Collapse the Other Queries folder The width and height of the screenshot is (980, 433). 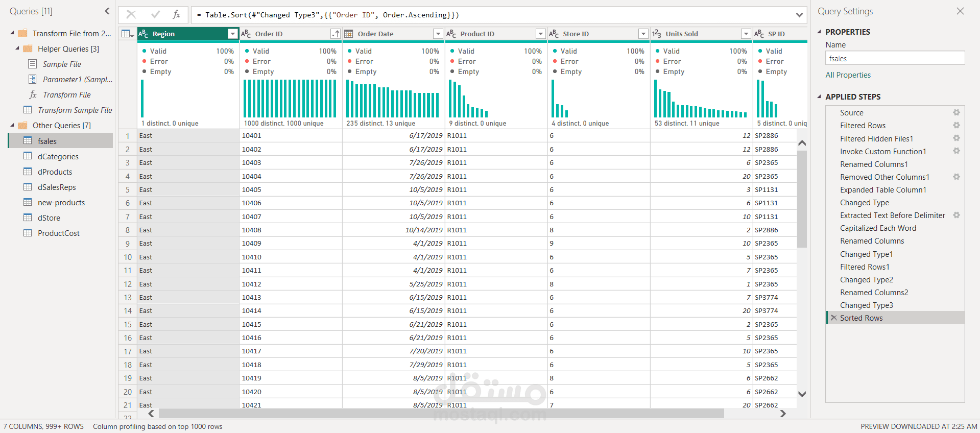coord(12,126)
